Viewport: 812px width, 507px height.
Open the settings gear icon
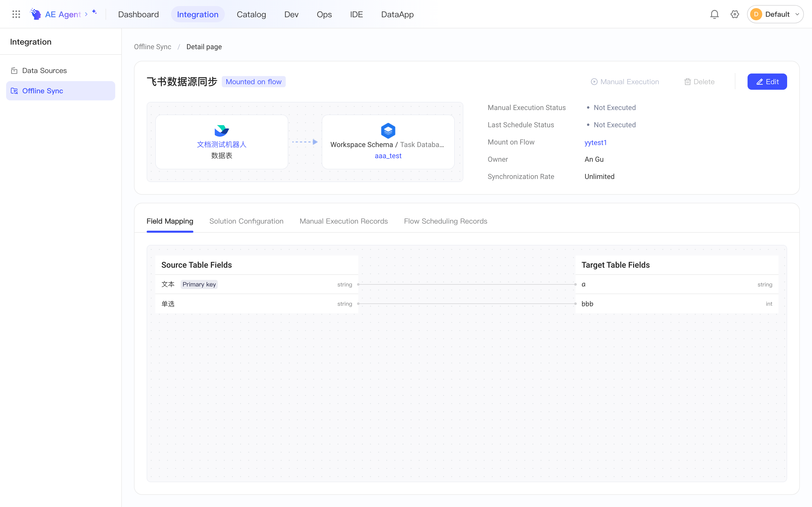[x=735, y=14]
